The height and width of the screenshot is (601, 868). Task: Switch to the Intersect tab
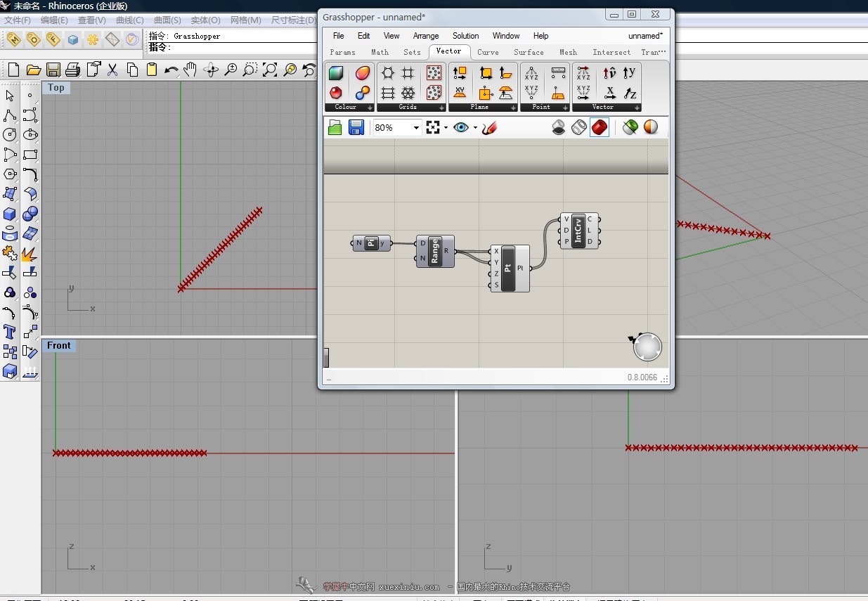pyautogui.click(x=611, y=52)
